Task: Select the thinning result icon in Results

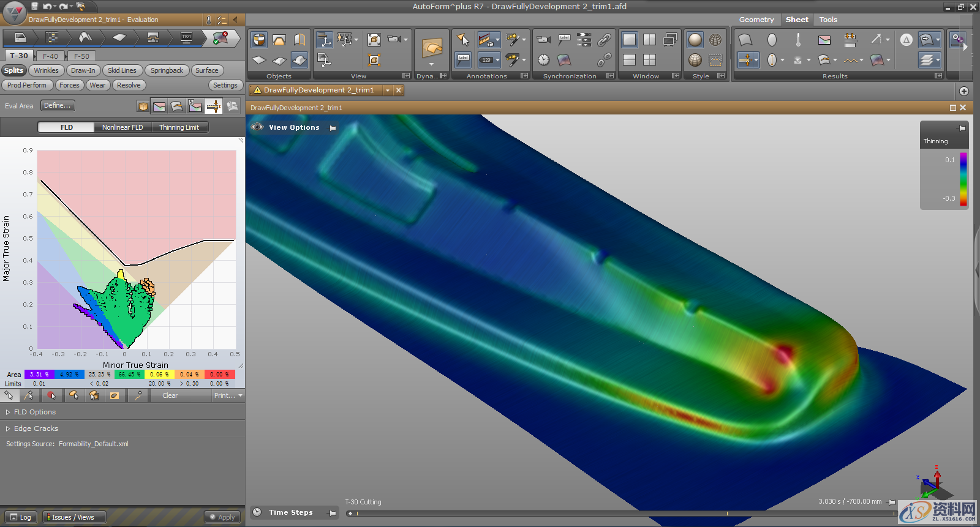Action: coord(745,59)
